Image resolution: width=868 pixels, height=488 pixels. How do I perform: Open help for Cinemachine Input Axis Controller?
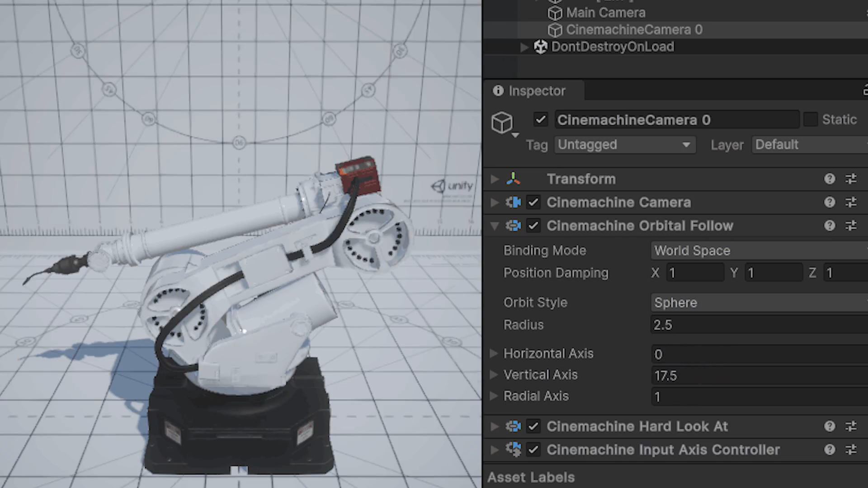[829, 450]
